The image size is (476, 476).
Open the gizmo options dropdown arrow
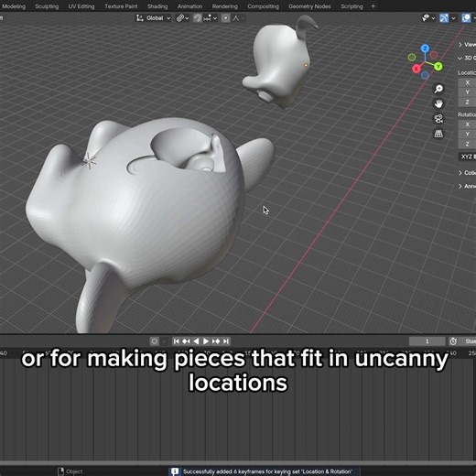click(x=453, y=18)
